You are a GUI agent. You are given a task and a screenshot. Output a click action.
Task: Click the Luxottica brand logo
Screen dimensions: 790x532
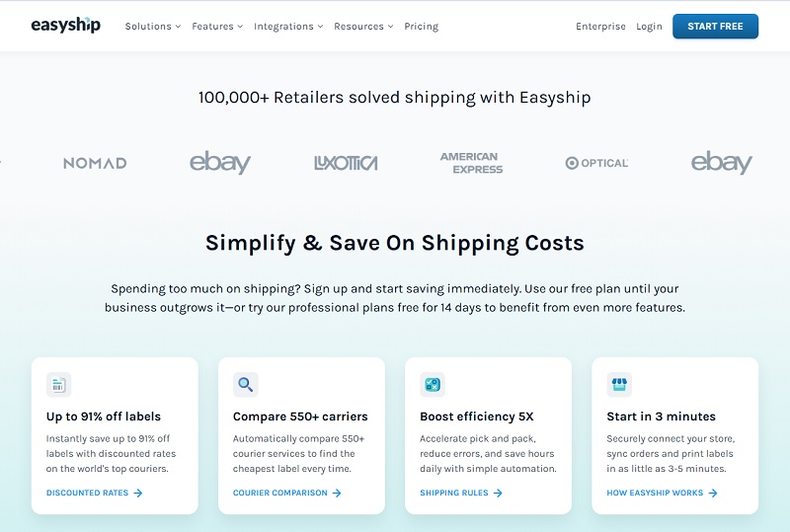pos(346,163)
